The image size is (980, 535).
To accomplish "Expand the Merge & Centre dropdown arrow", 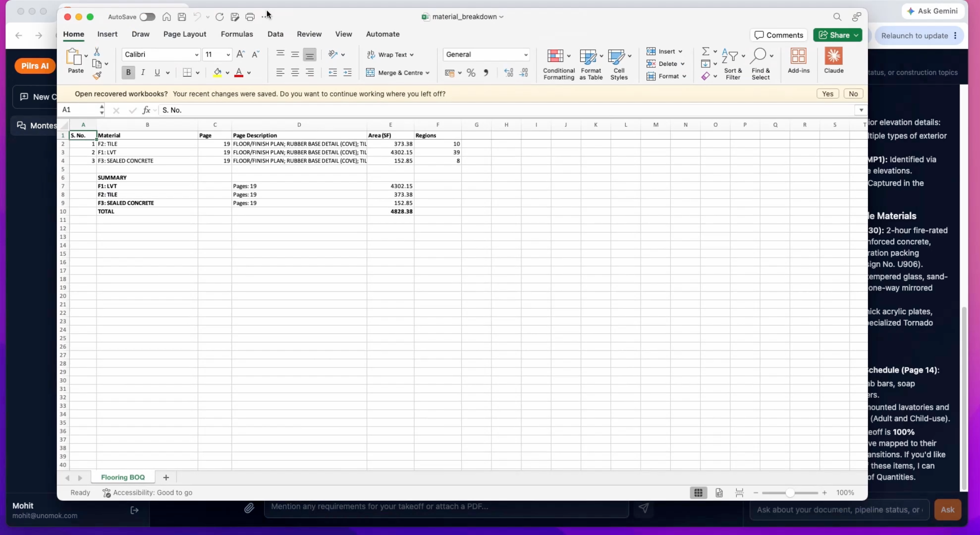I will point(428,73).
